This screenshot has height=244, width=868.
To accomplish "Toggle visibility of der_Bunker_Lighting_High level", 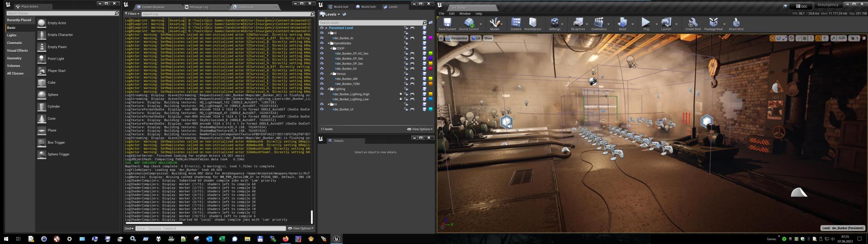I will point(321,94).
